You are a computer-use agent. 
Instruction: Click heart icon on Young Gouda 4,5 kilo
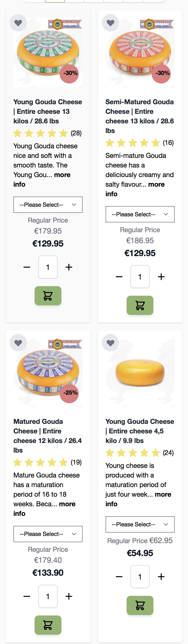(x=110, y=343)
